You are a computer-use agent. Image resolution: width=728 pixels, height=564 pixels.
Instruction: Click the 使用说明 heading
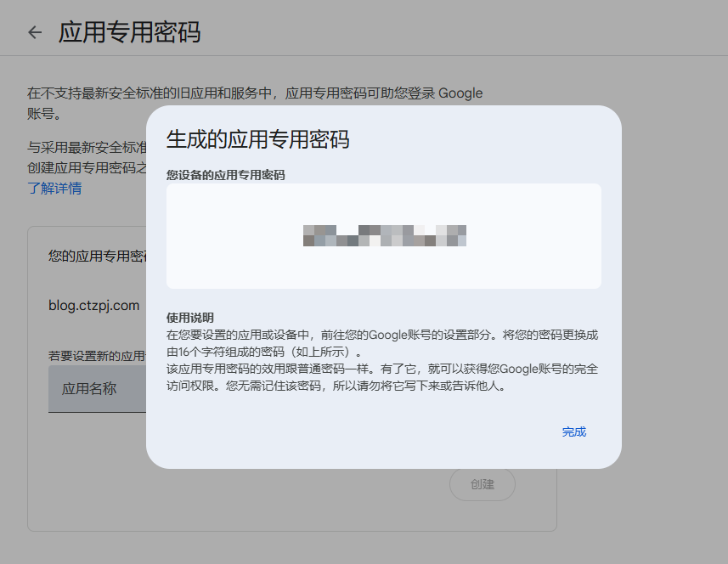[190, 317]
